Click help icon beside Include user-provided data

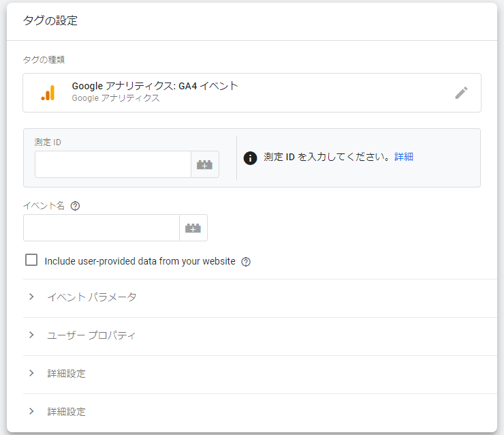point(246,262)
